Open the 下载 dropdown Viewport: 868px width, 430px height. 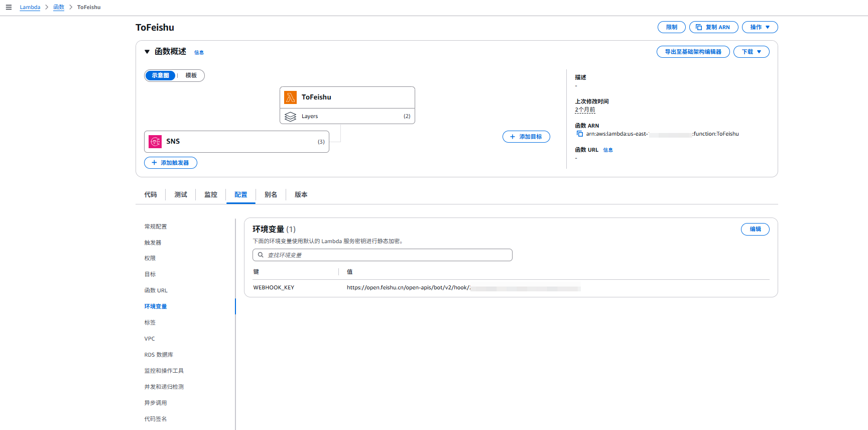point(752,52)
